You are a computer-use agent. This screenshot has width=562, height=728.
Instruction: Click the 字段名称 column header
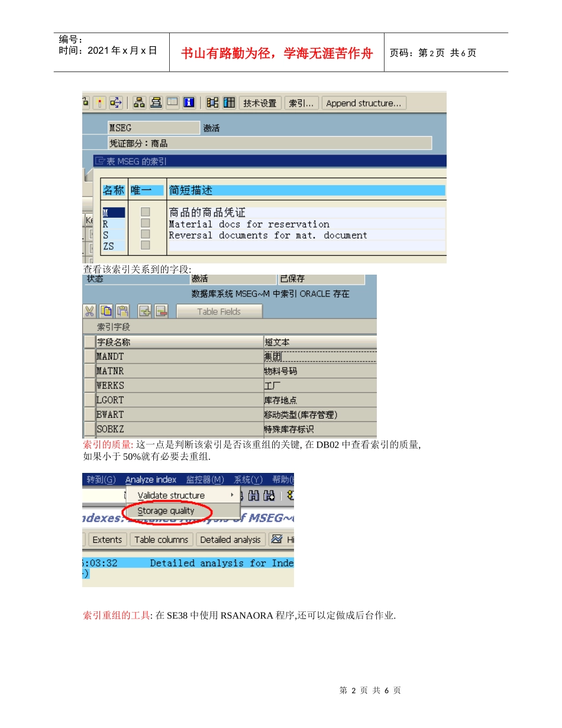coord(179,342)
